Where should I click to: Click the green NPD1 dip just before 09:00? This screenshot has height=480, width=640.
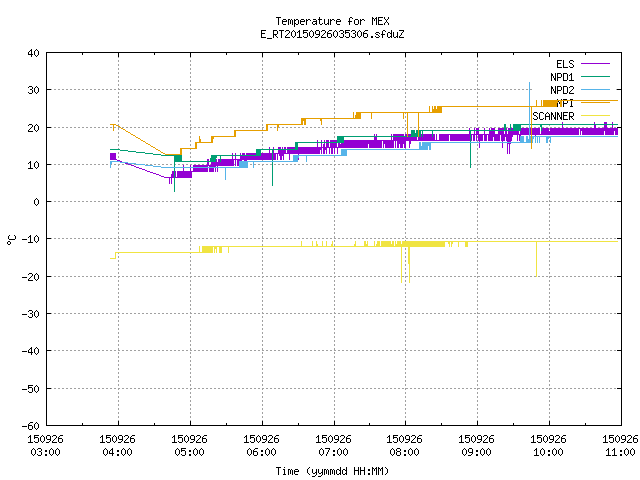471,149
